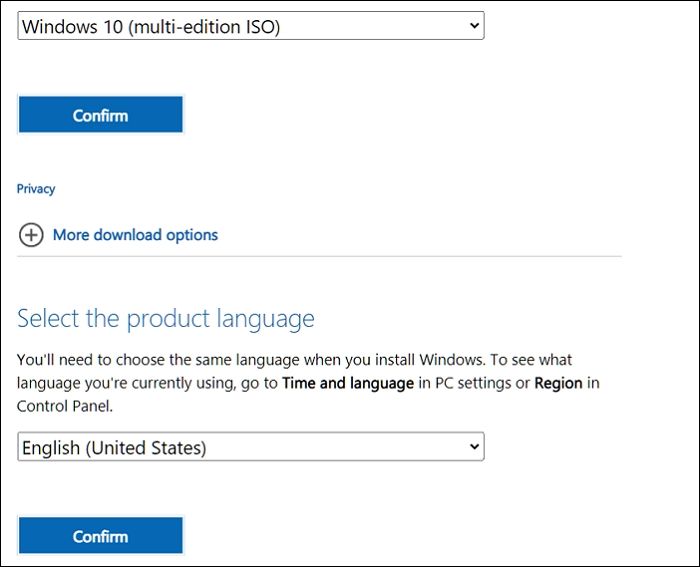Click the chevron arrow on the language selector

(474, 447)
